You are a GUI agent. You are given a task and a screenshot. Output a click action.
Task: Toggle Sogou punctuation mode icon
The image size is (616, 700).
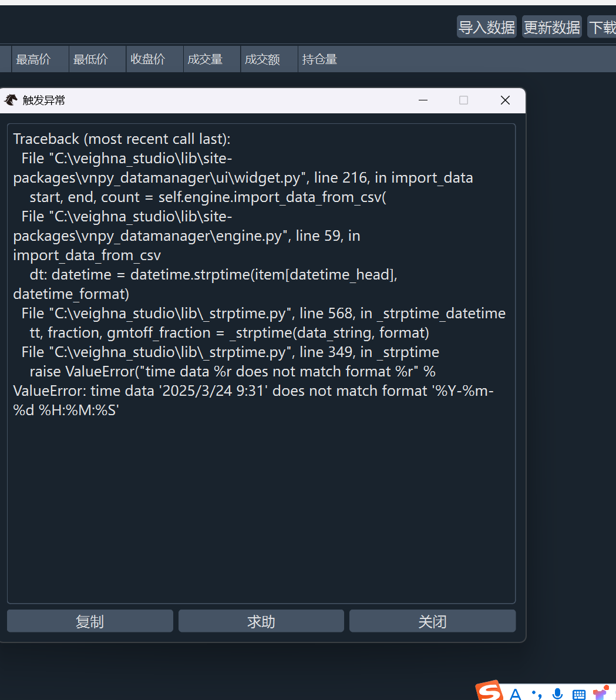537,695
